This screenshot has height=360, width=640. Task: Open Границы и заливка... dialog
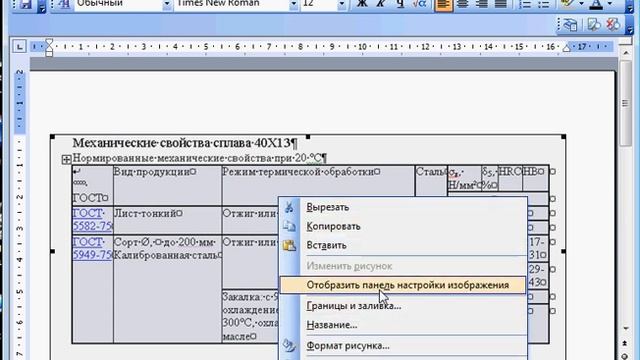pos(403,305)
